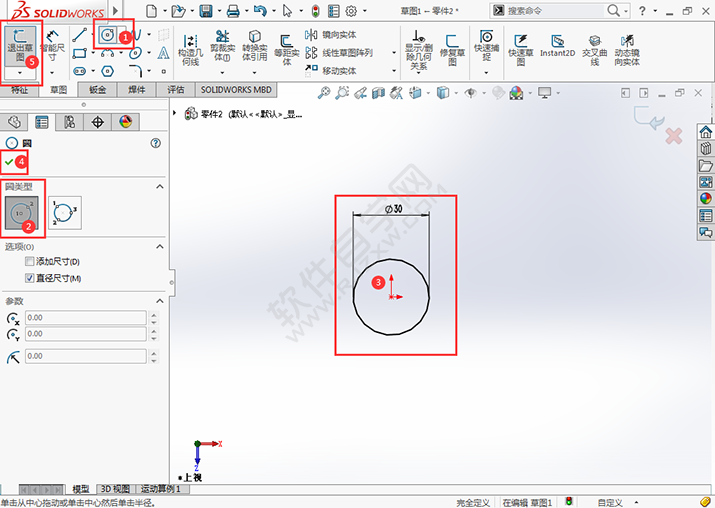This screenshot has width=715, height=508.
Task: Click the search commands input field
Action: [540, 11]
